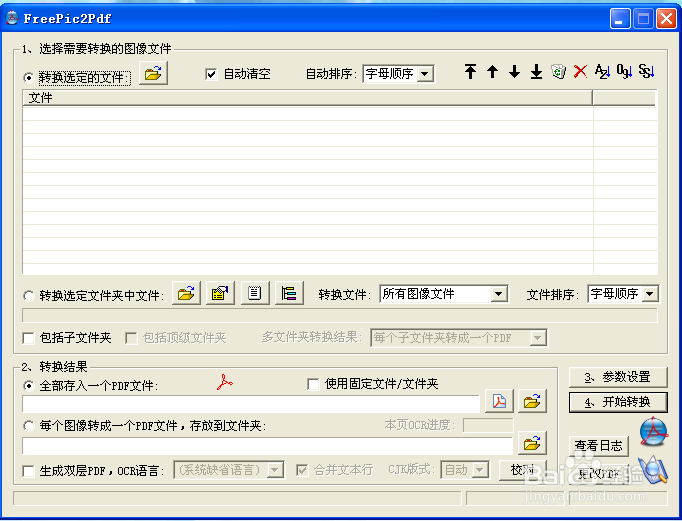Sort files alphabetically with AZ icon

coord(602,71)
